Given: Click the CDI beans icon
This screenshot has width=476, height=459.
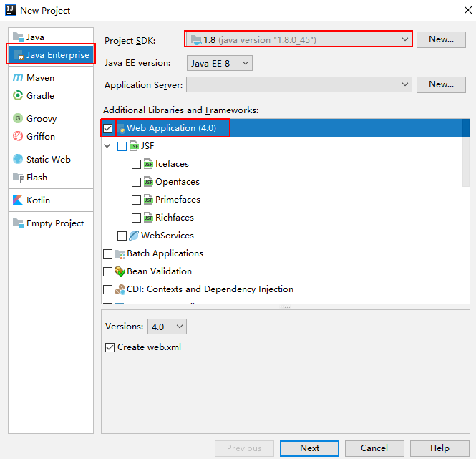Looking at the screenshot, I should (x=120, y=289).
